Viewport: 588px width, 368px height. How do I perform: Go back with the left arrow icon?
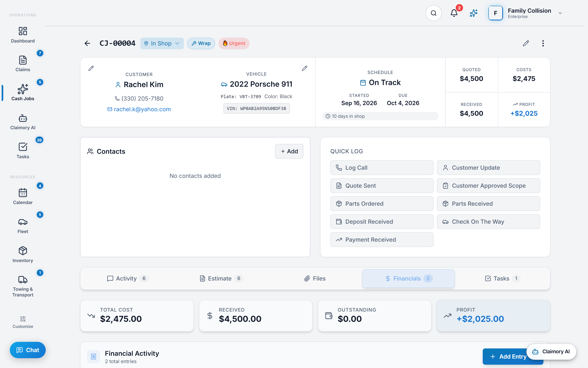(87, 43)
